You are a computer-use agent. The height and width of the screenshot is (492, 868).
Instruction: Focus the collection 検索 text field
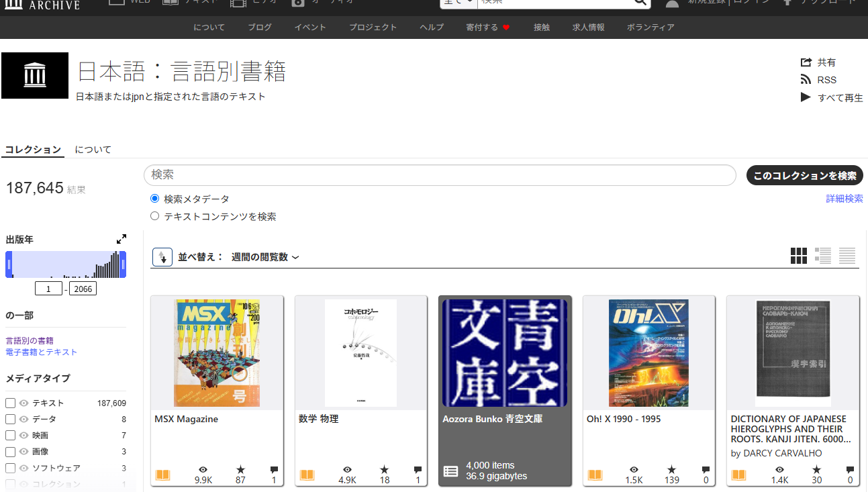pyautogui.click(x=440, y=175)
